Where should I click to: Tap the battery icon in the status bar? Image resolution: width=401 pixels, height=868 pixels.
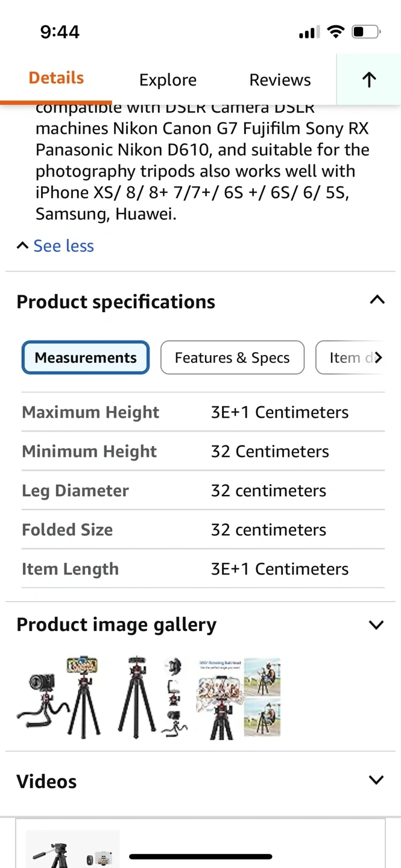tap(365, 32)
